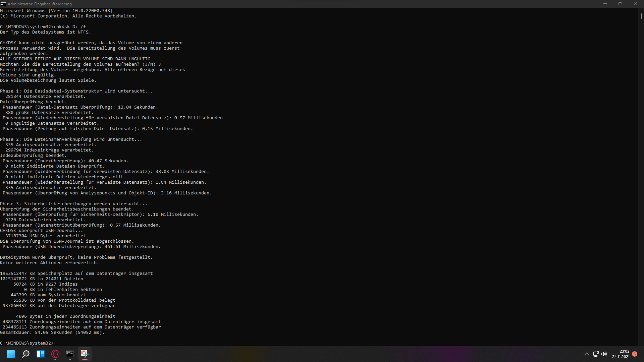Open network status tray icon
Screen dimensions: 644x362
pos(596,354)
